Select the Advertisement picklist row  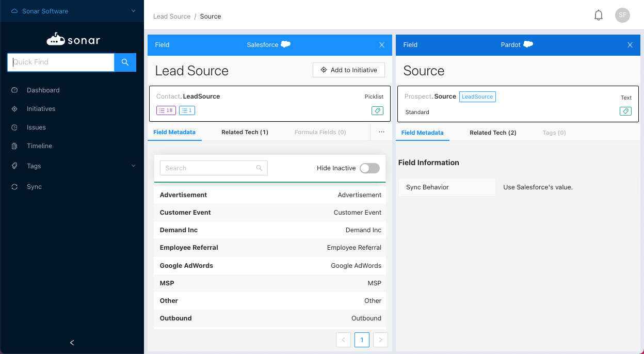pos(270,195)
